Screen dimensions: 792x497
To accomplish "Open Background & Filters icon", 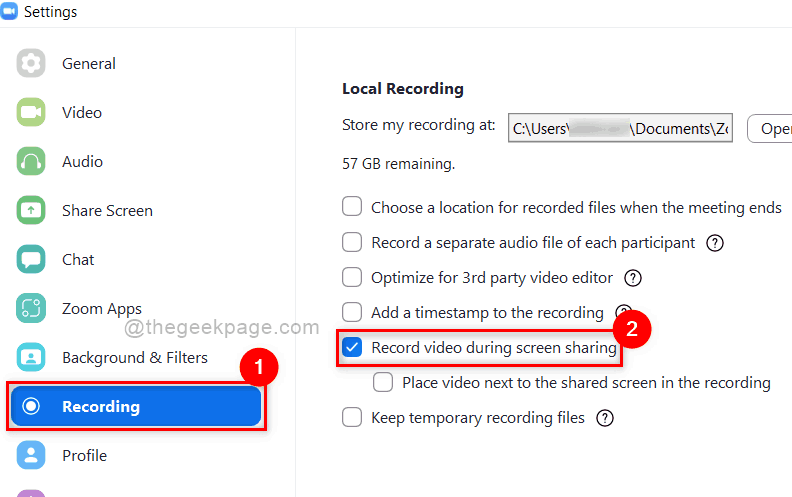I will point(31,357).
